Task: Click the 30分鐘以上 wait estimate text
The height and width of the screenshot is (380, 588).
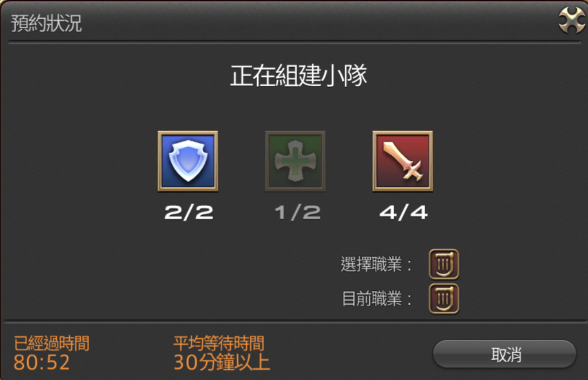Action: pyautogui.click(x=222, y=362)
